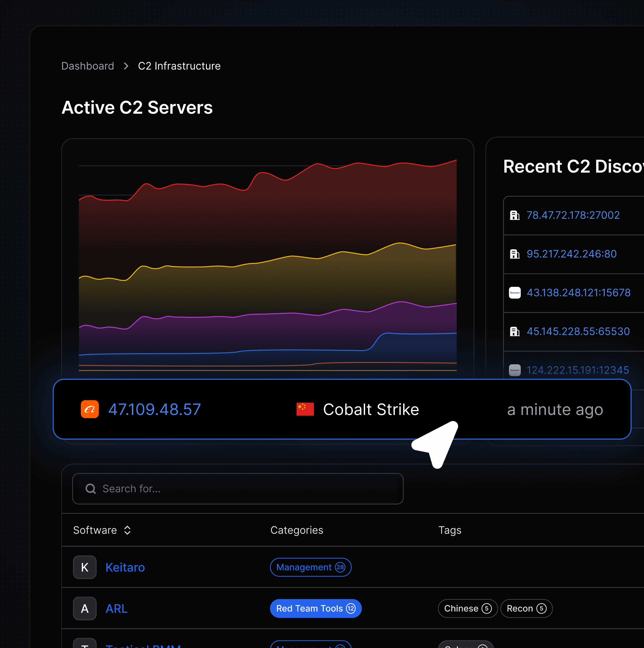The width and height of the screenshot is (644, 648).
Task: Click the A avatar for ARL
Action: [85, 609]
